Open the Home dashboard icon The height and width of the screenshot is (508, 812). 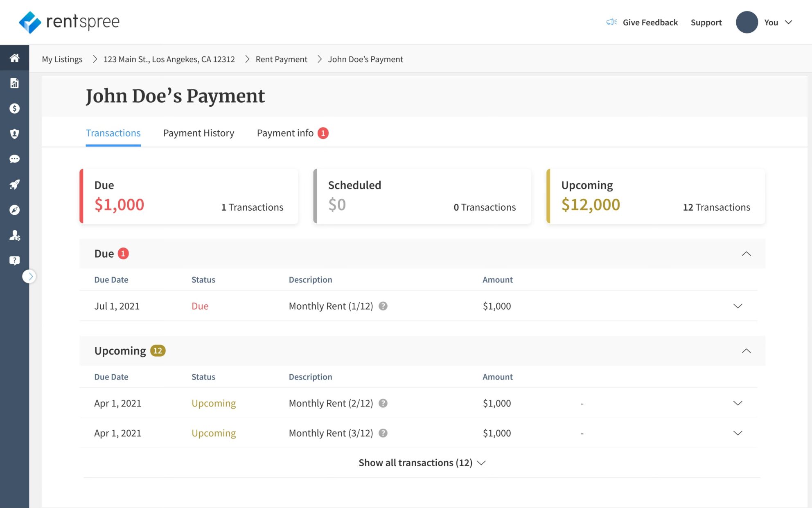click(x=15, y=58)
